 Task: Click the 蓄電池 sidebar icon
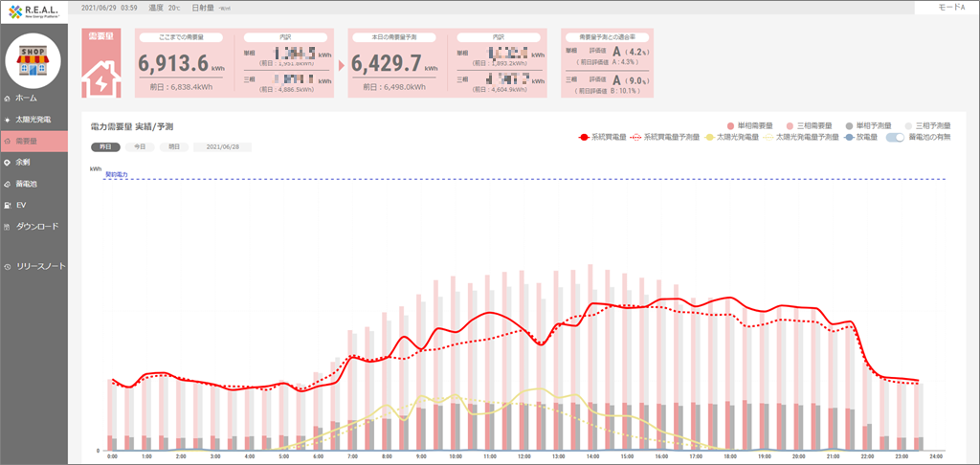tap(8, 184)
